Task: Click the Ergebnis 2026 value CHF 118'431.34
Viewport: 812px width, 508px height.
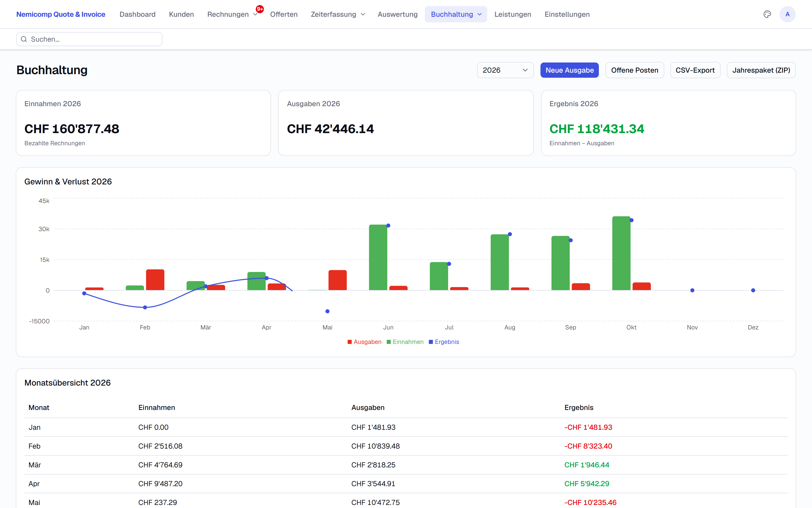Action: 597,129
